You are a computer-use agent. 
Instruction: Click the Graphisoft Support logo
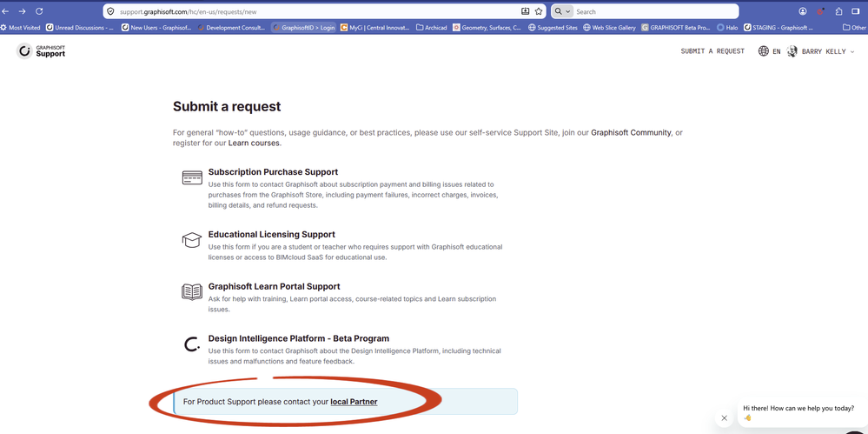pyautogui.click(x=41, y=51)
